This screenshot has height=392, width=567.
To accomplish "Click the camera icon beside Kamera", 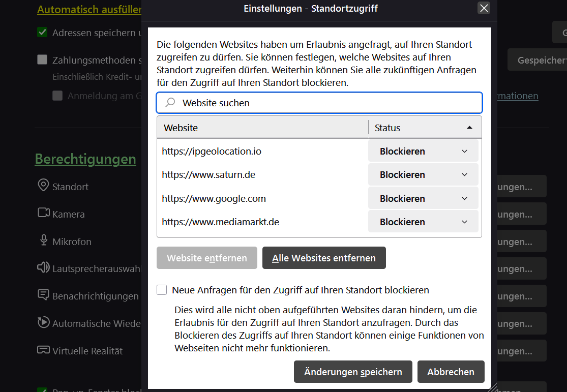I will click(x=43, y=213).
